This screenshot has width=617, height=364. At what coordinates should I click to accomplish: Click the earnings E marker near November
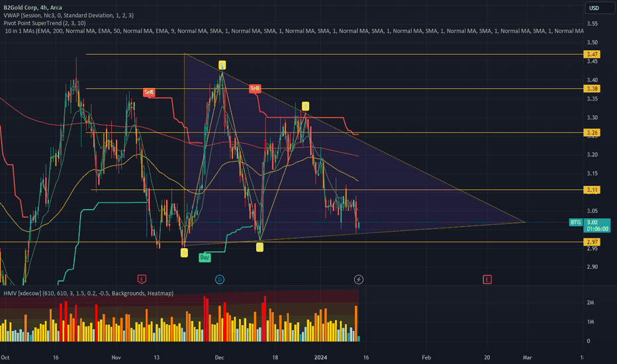tap(142, 279)
